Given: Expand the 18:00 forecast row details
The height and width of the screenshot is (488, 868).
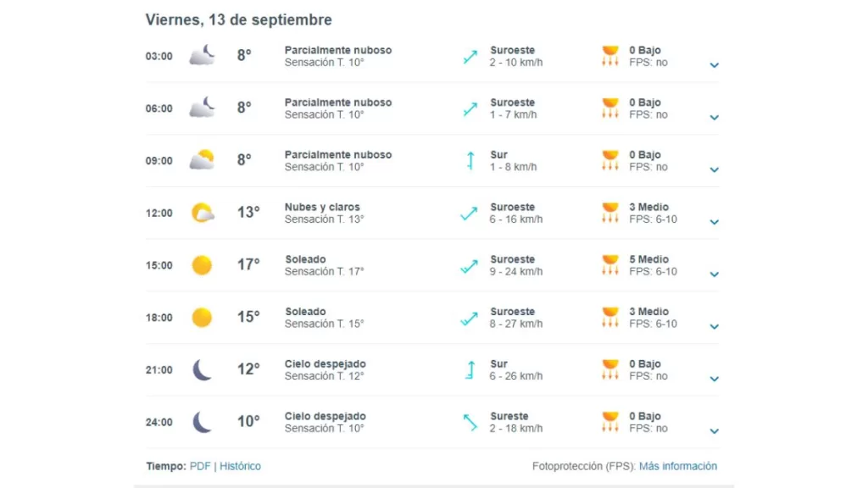Looking at the screenshot, I should pos(714,326).
